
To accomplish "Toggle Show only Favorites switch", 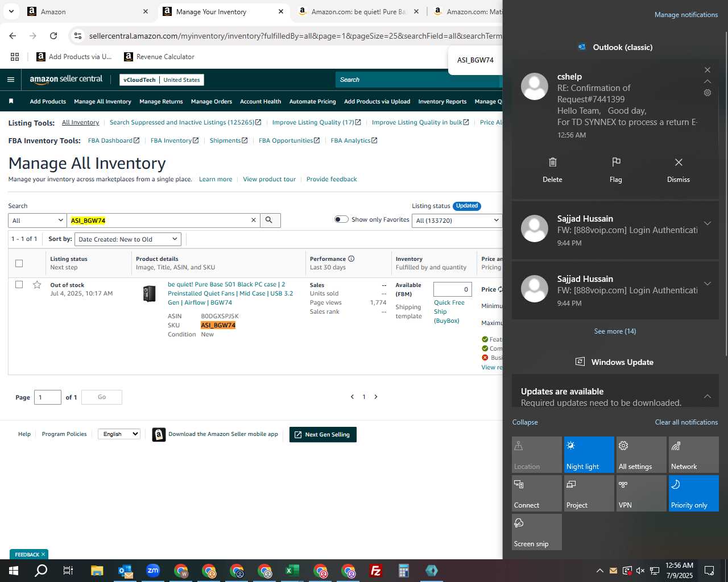I will 341,219.
